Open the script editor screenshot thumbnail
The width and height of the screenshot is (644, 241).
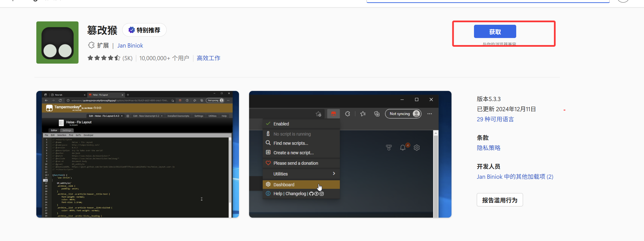tap(138, 154)
